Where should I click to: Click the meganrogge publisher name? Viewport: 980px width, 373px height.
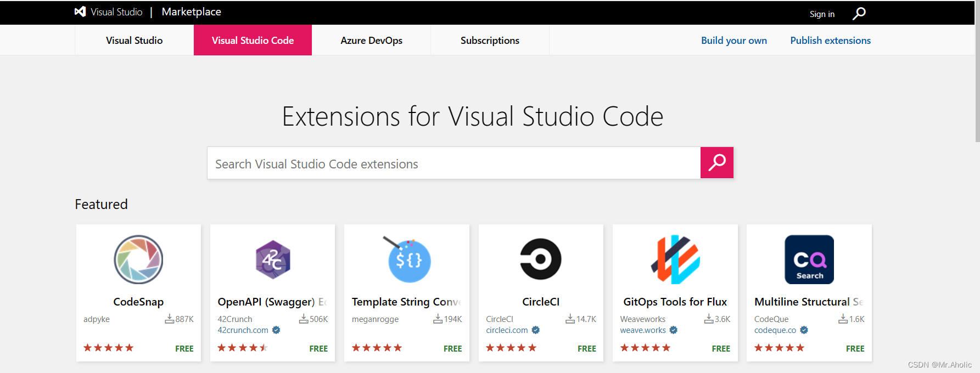(x=375, y=319)
